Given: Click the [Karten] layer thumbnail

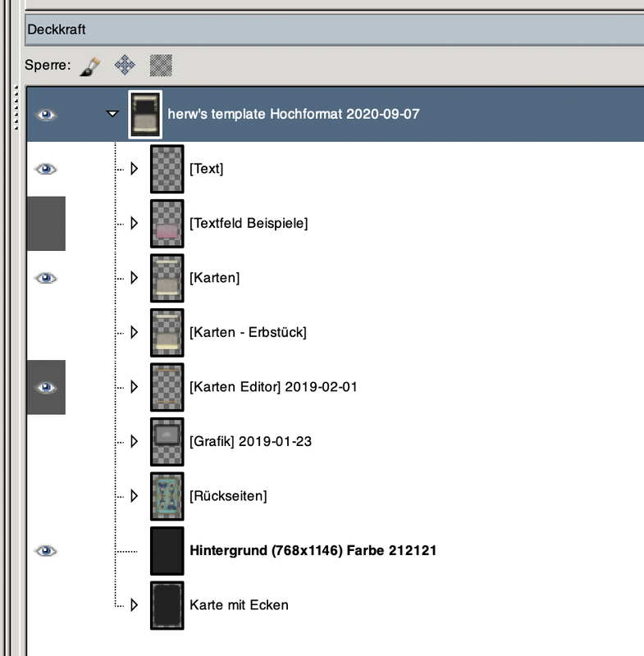Looking at the screenshot, I should [167, 278].
